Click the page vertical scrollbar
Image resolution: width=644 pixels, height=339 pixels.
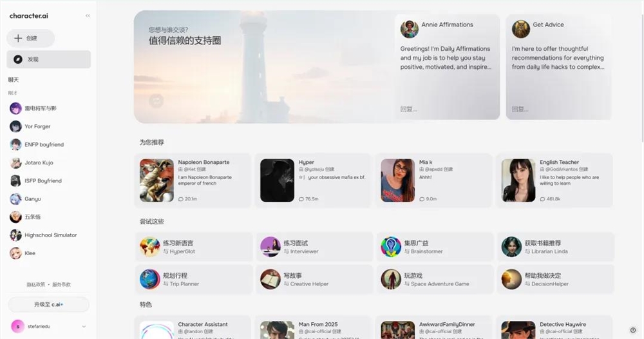click(642, 78)
